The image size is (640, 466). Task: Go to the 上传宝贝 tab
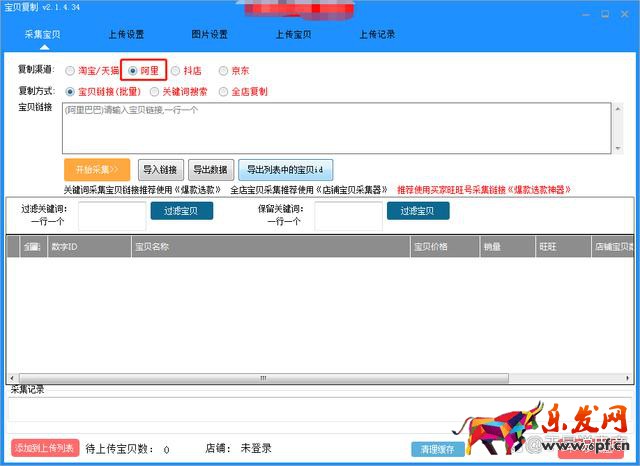point(294,34)
